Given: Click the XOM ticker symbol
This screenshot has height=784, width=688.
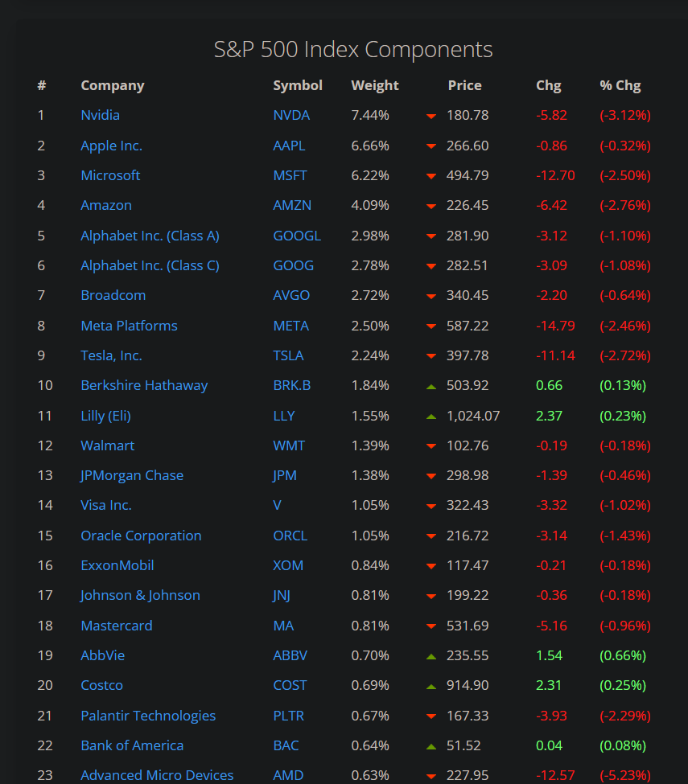Looking at the screenshot, I should 288,565.
